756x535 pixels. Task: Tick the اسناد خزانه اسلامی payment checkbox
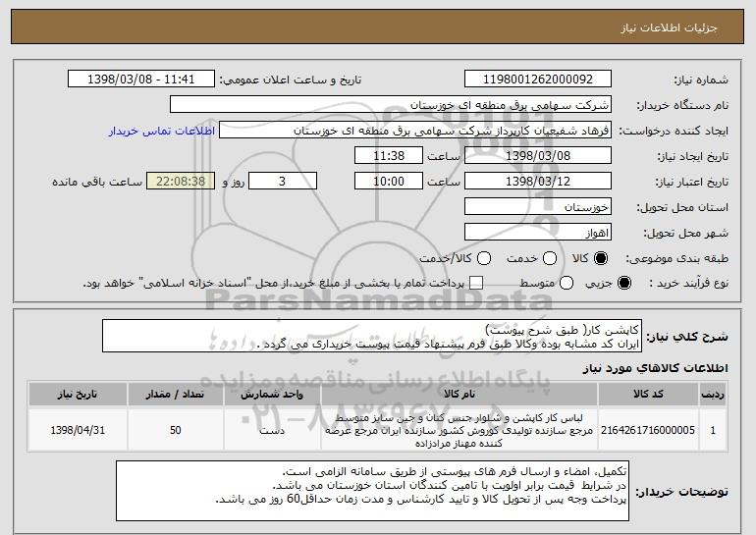[x=476, y=283]
